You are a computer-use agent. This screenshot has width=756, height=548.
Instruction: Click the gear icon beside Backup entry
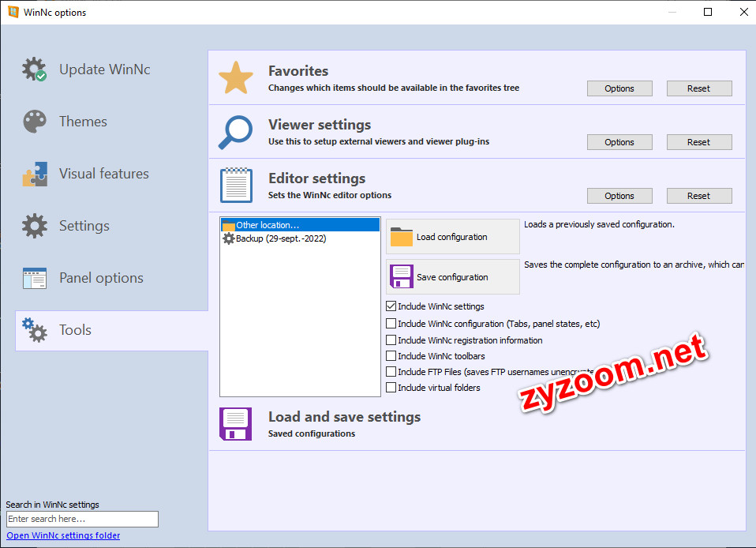pos(228,238)
